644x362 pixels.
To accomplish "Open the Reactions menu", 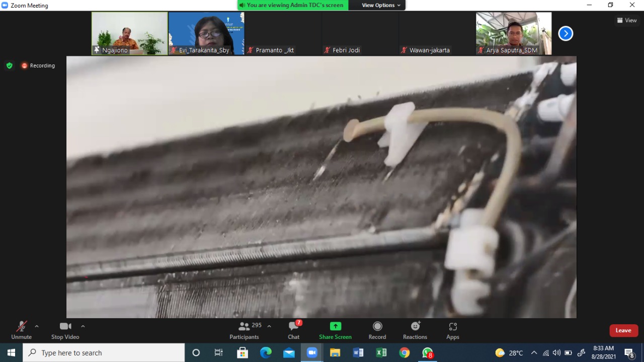I will pos(415,331).
